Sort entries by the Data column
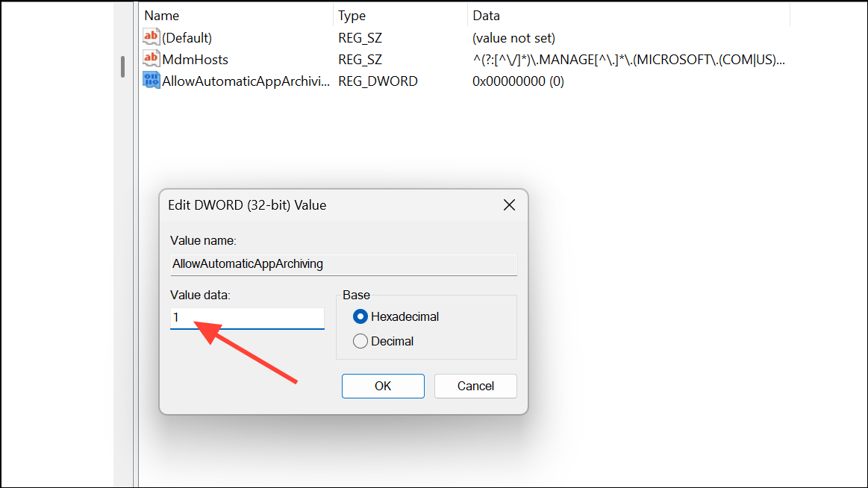The image size is (868, 488). (x=484, y=15)
